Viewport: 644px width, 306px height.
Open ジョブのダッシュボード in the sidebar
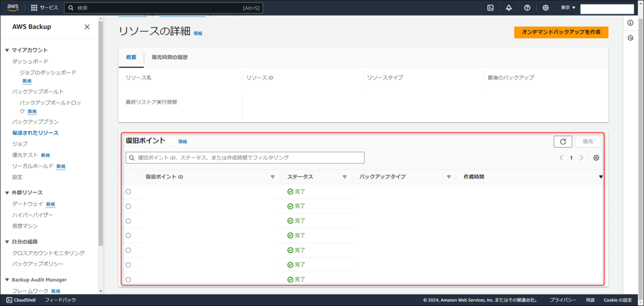click(x=48, y=72)
